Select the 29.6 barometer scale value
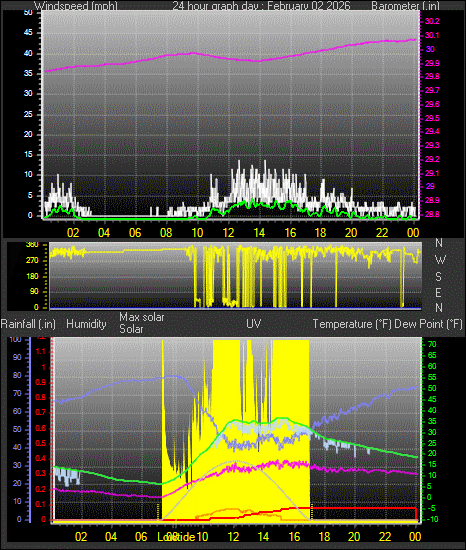This screenshot has width=466, height=550. (x=432, y=105)
